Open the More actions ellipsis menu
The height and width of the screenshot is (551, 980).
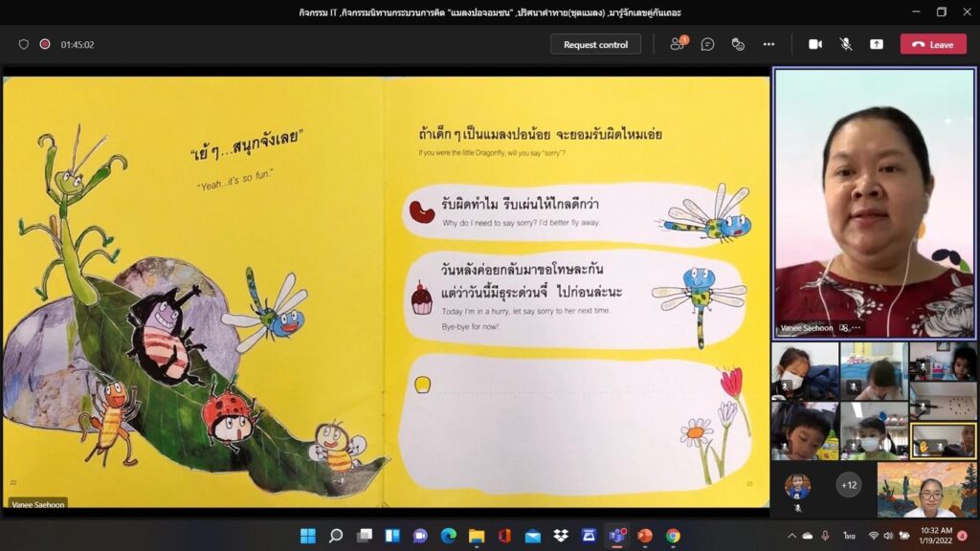(768, 44)
